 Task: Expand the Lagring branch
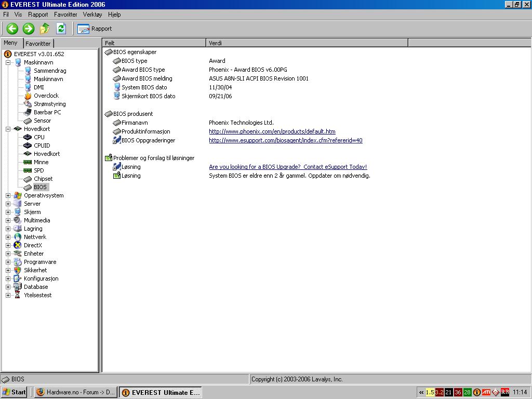click(8, 229)
